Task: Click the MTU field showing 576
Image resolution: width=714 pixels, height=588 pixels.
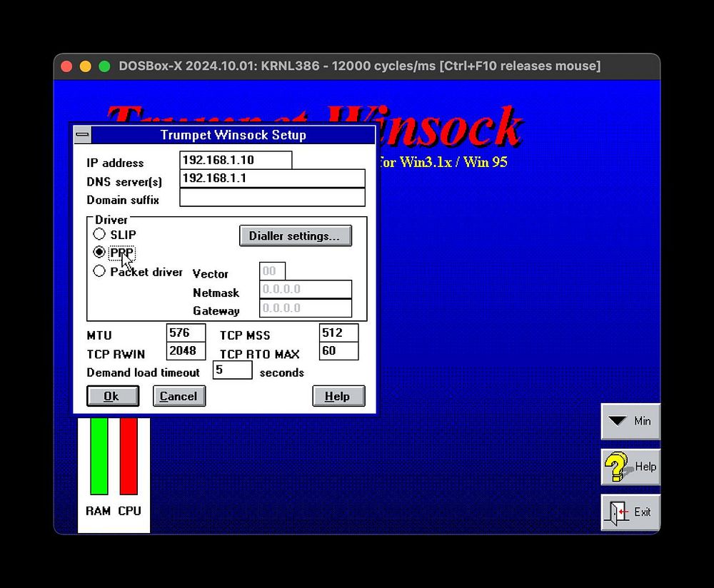Action: pos(186,333)
